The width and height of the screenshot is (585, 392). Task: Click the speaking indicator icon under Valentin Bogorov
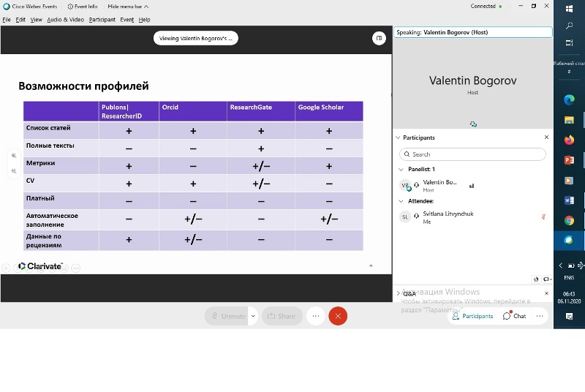tap(473, 124)
